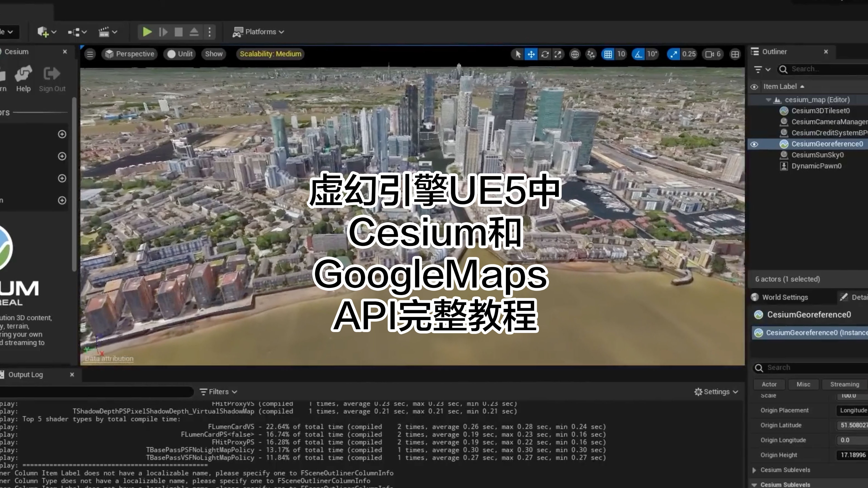
Task: Open the Platforms dropdown
Action: [259, 32]
